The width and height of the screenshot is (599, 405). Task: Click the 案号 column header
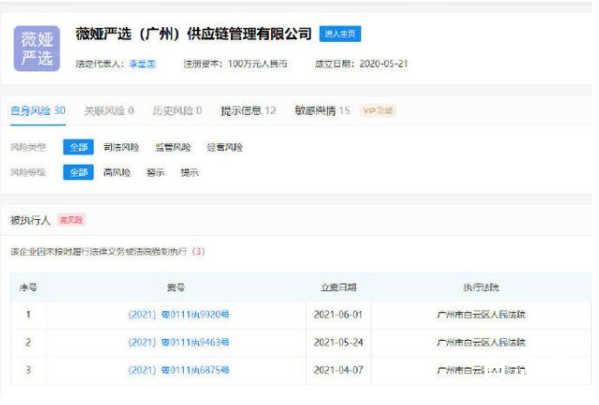point(176,287)
